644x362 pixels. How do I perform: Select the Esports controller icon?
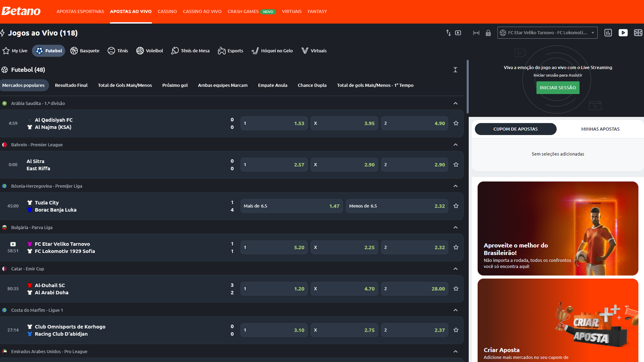point(221,51)
